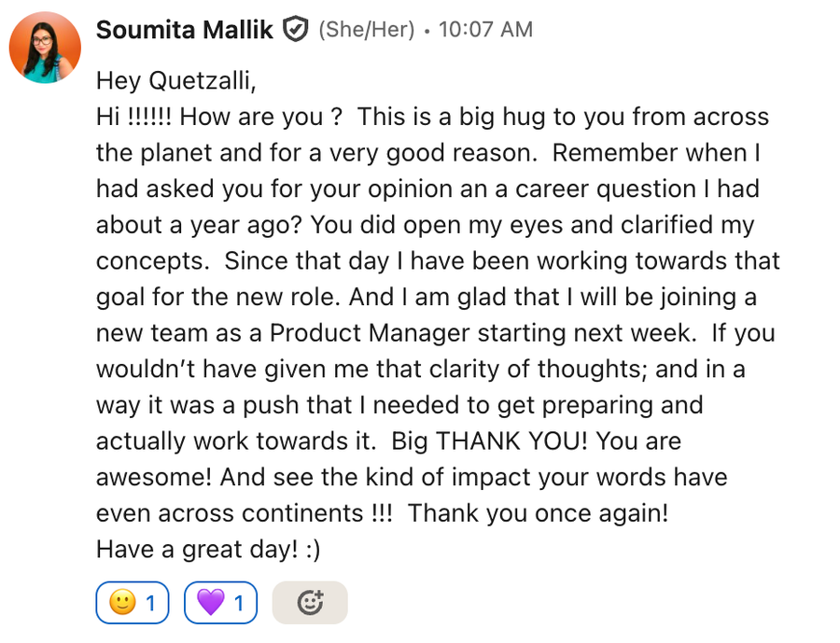840x643 pixels.
Task: Click the words Big THANK YOU!
Action: (490, 441)
